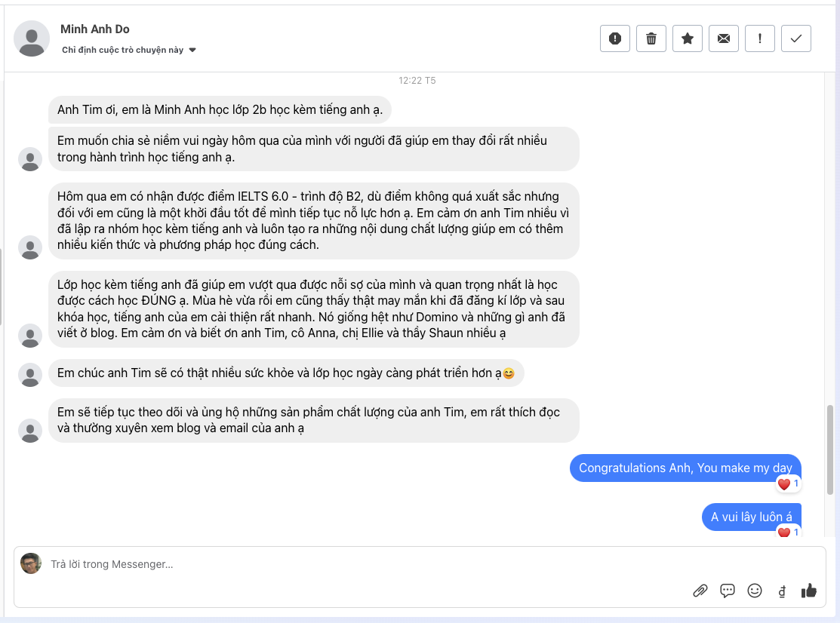
Task: Click the dropdown arrow beside conversation assignment
Action: (x=192, y=51)
